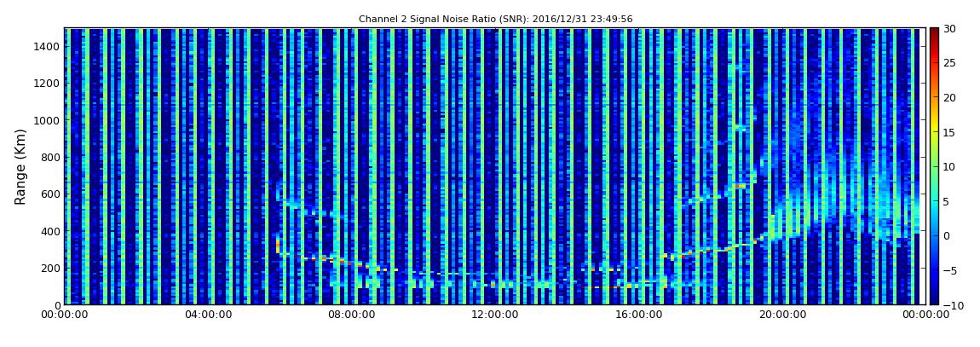The height and width of the screenshot is (347, 980).
Task: Click the SNR color scale bar
Action: point(934,166)
